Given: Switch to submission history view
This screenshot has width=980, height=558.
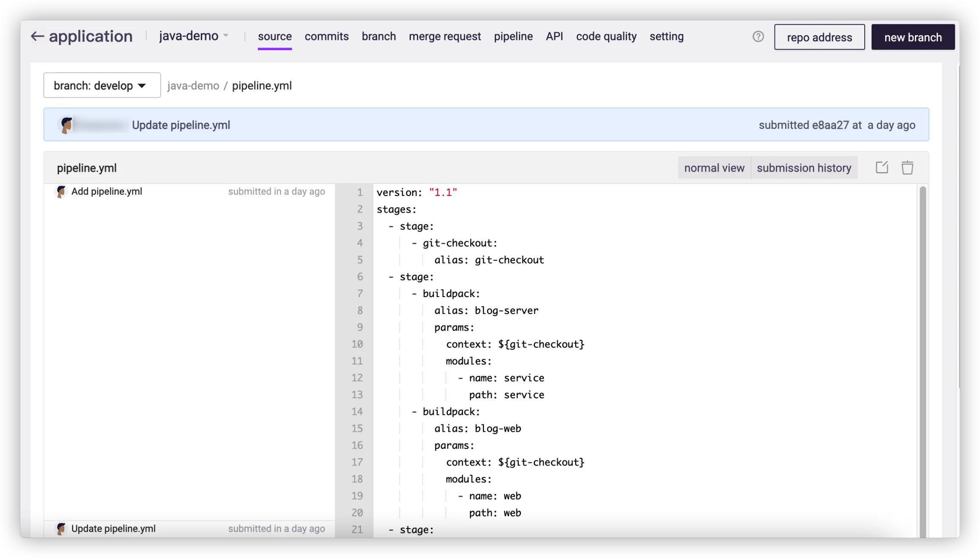Looking at the screenshot, I should (x=804, y=168).
